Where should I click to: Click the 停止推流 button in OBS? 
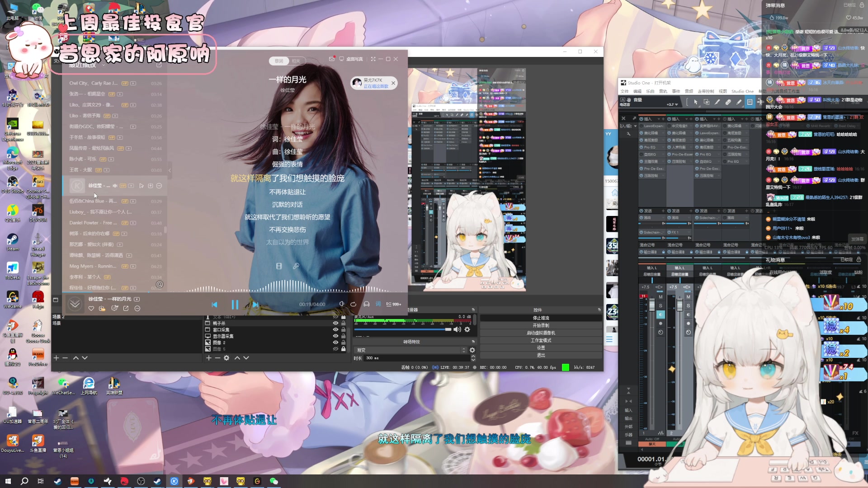point(541,318)
